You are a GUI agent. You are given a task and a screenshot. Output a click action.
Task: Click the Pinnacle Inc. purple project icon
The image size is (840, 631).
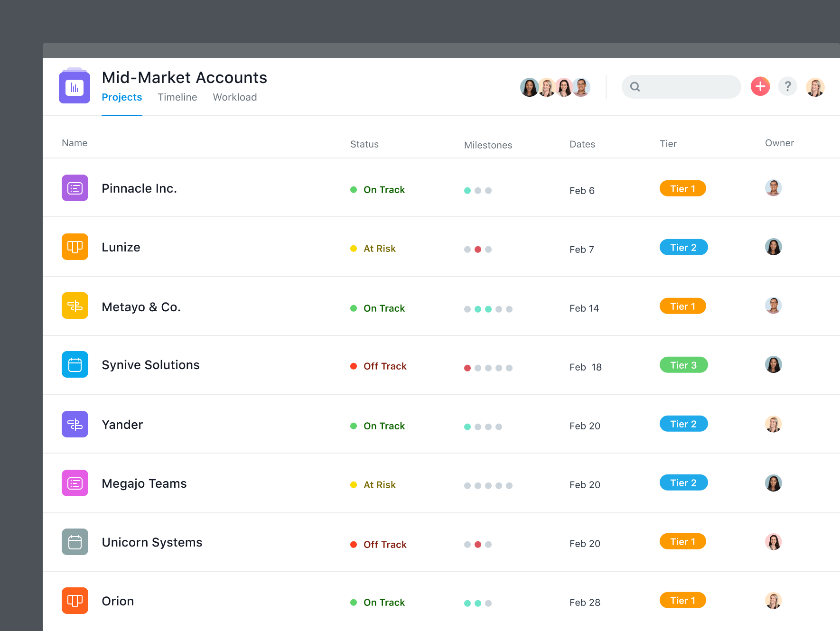[75, 188]
